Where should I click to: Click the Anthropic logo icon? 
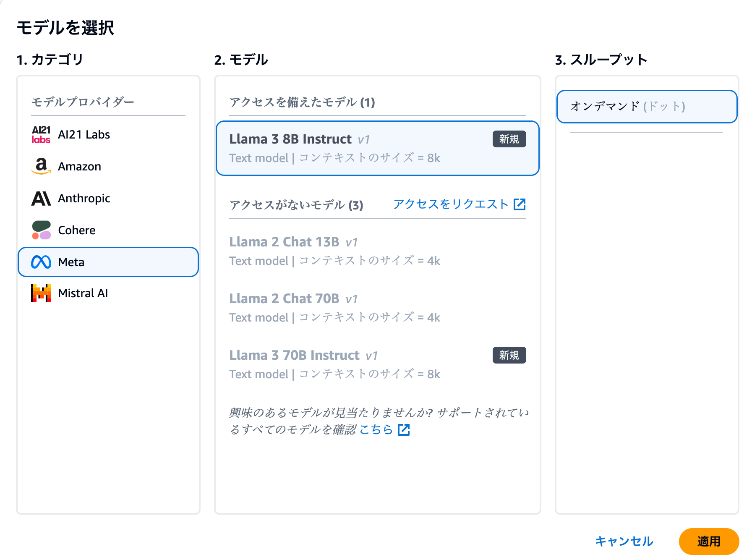(x=41, y=198)
